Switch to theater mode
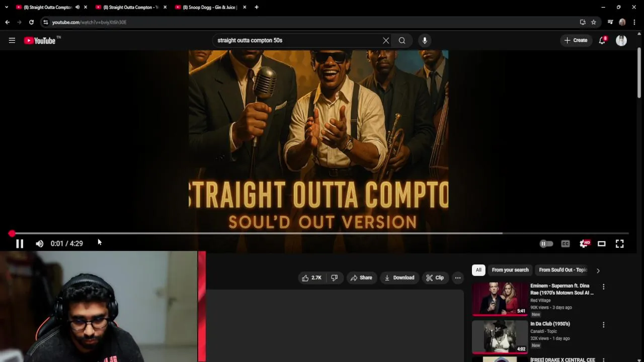 click(x=601, y=244)
